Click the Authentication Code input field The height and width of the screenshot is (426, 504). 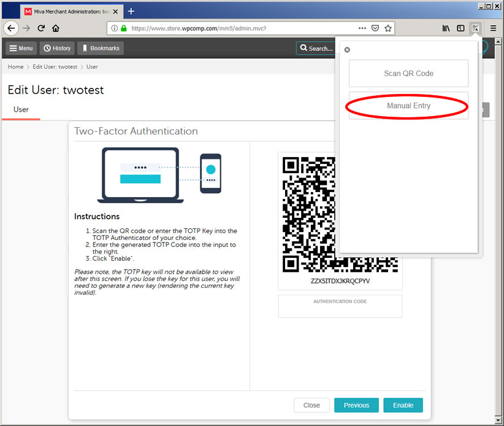tap(340, 309)
